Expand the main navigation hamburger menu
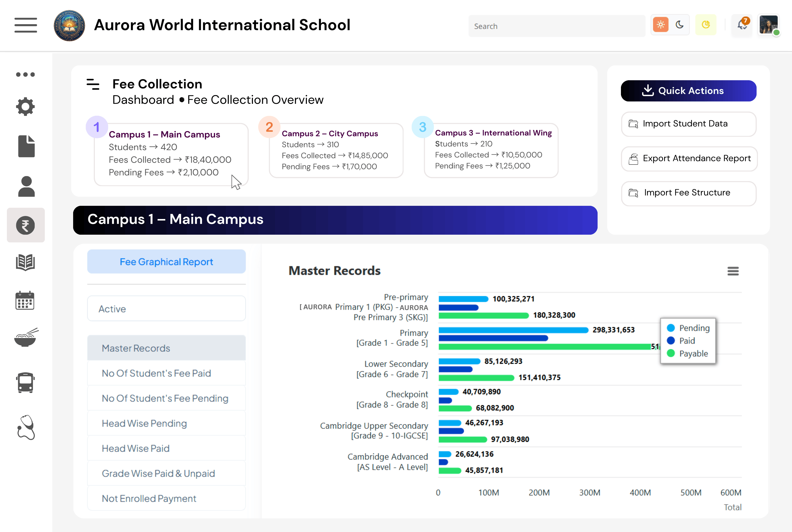Image resolution: width=792 pixels, height=532 pixels. point(26,25)
